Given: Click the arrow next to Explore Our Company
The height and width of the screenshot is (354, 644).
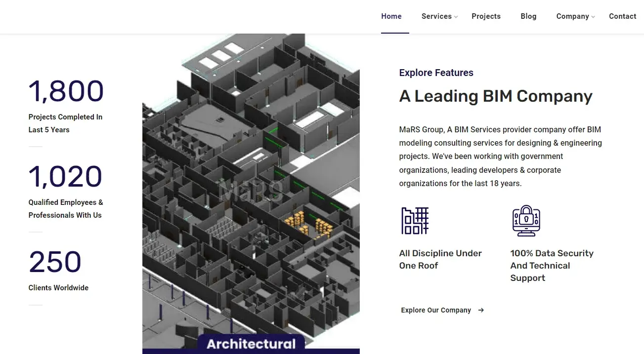Looking at the screenshot, I should coord(481,310).
